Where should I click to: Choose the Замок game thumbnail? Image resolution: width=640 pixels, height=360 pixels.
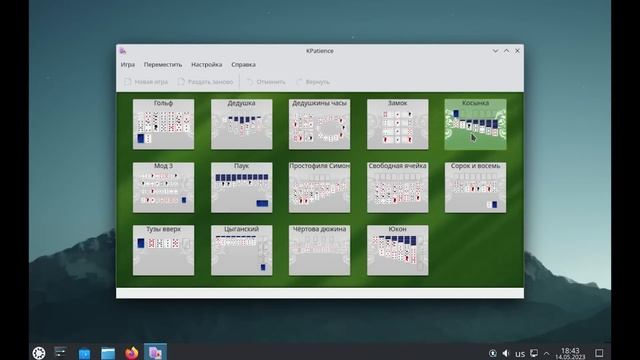tap(398, 124)
